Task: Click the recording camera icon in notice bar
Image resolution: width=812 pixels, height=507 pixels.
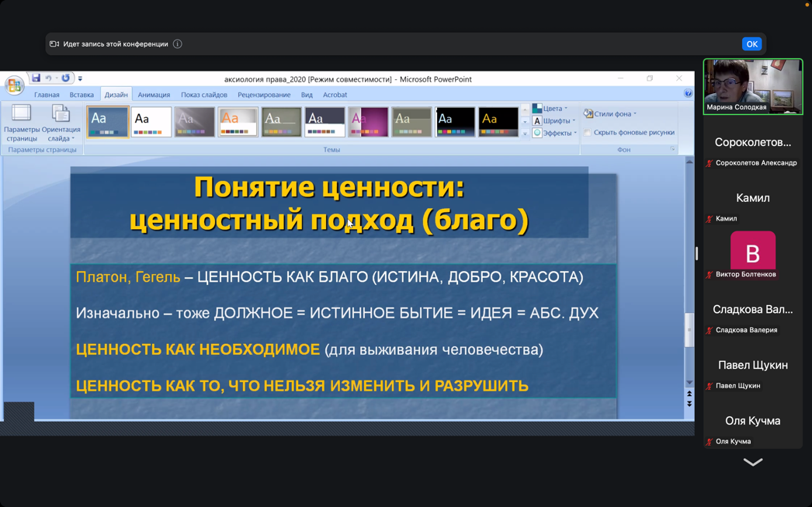Action: tap(54, 44)
